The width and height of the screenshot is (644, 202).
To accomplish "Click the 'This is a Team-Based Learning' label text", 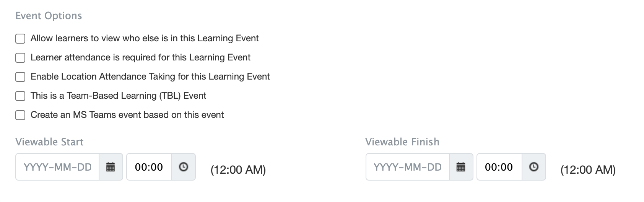I will click(118, 96).
